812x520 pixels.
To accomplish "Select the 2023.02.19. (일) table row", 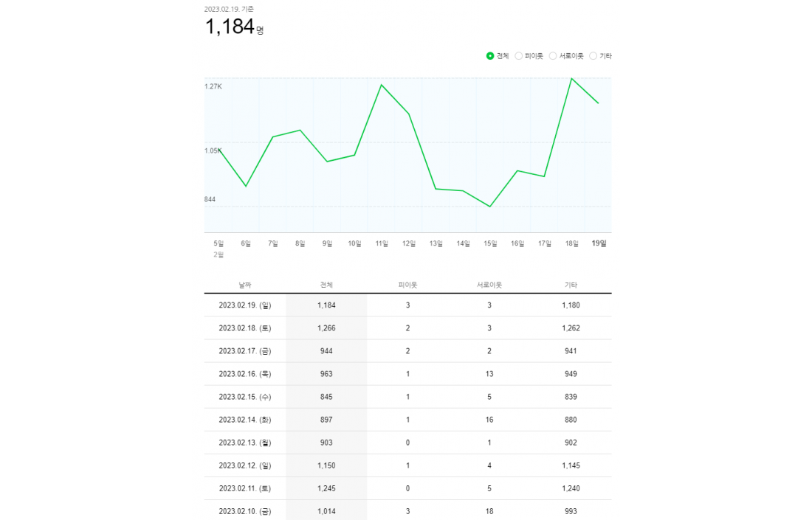I will (245, 305).
